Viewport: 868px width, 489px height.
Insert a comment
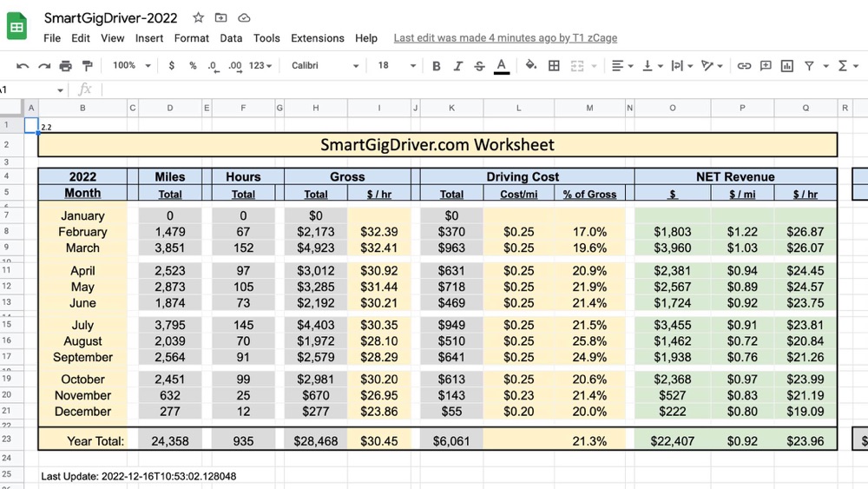[766, 66]
